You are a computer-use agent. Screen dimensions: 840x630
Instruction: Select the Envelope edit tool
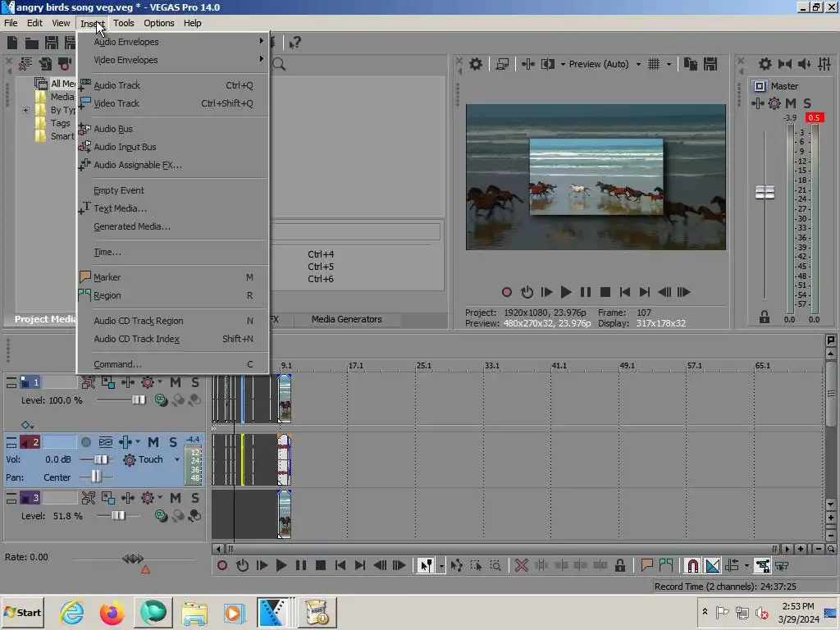pyautogui.click(x=456, y=566)
